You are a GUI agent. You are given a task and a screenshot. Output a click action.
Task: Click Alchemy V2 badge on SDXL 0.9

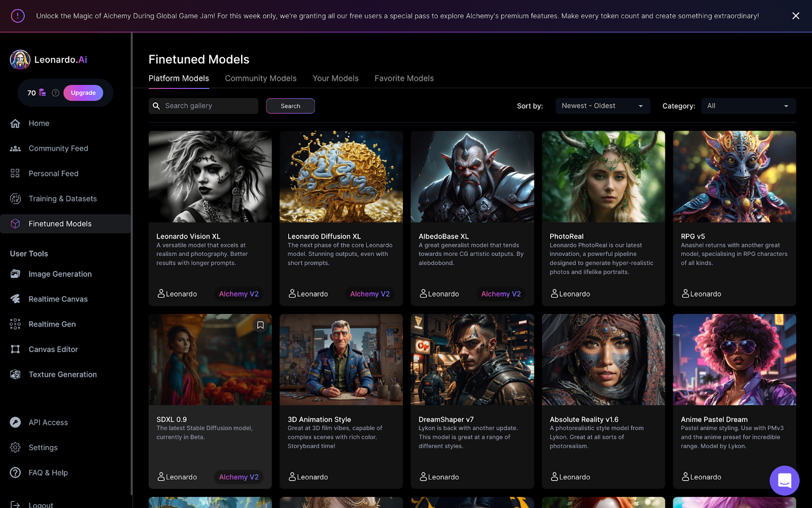(239, 477)
